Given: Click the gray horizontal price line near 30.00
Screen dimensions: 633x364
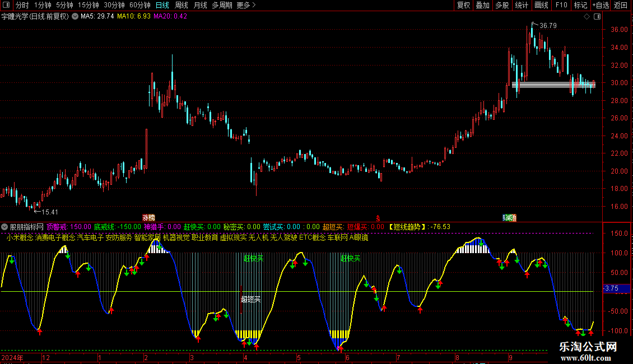Looking at the screenshot, I should [553, 85].
